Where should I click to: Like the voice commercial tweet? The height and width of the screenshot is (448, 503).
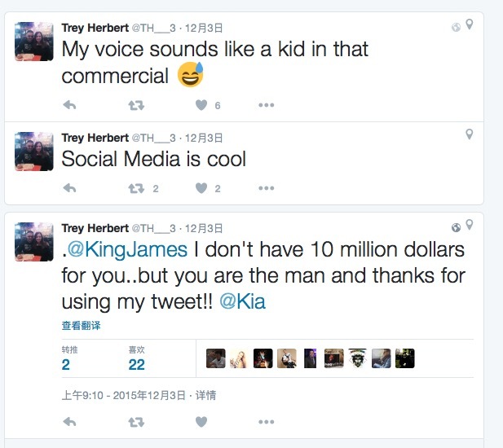[x=201, y=105]
